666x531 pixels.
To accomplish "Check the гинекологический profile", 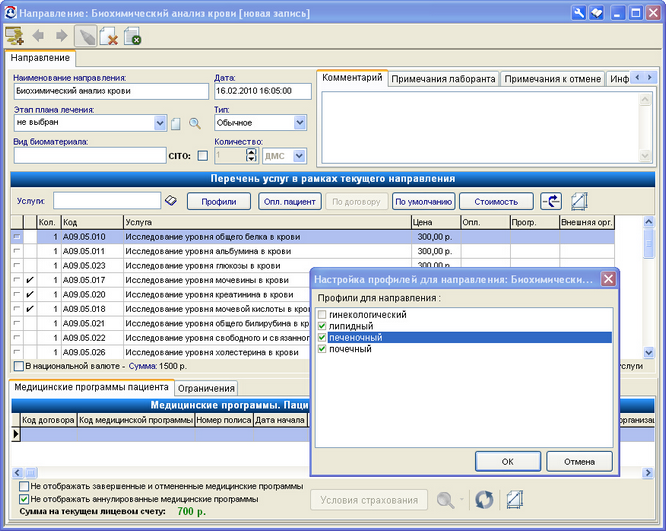I will tap(322, 315).
